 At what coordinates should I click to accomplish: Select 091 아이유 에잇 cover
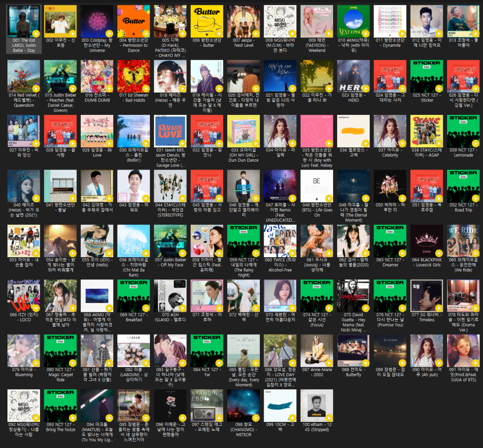[x=463, y=351]
